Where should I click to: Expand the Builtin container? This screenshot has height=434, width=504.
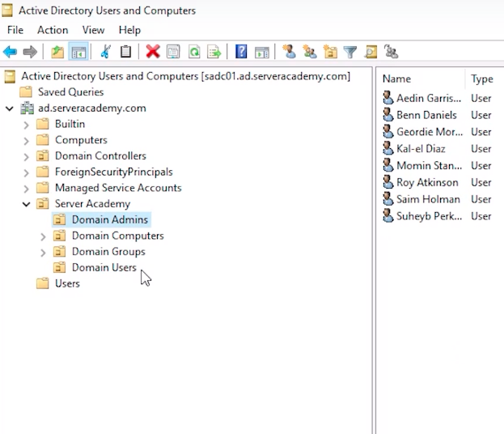click(26, 125)
